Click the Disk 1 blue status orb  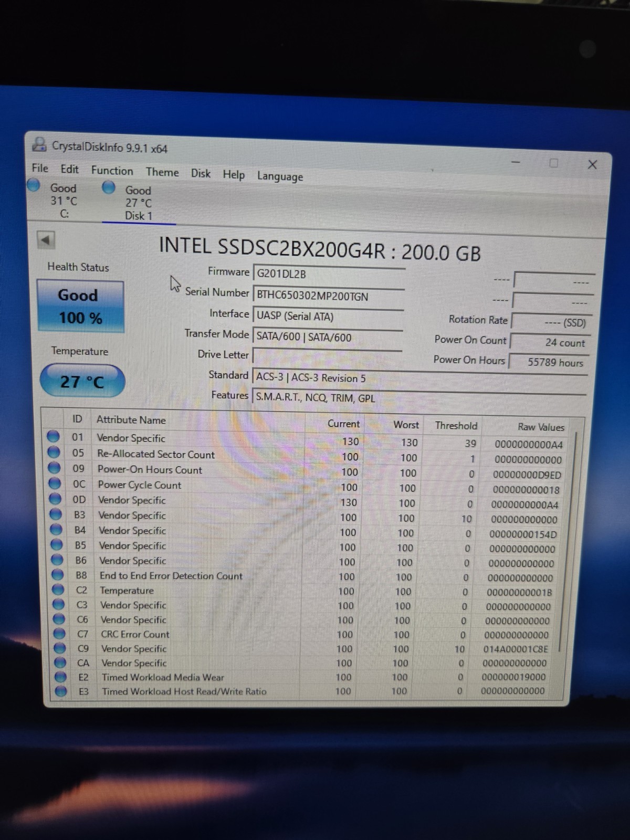click(x=109, y=187)
